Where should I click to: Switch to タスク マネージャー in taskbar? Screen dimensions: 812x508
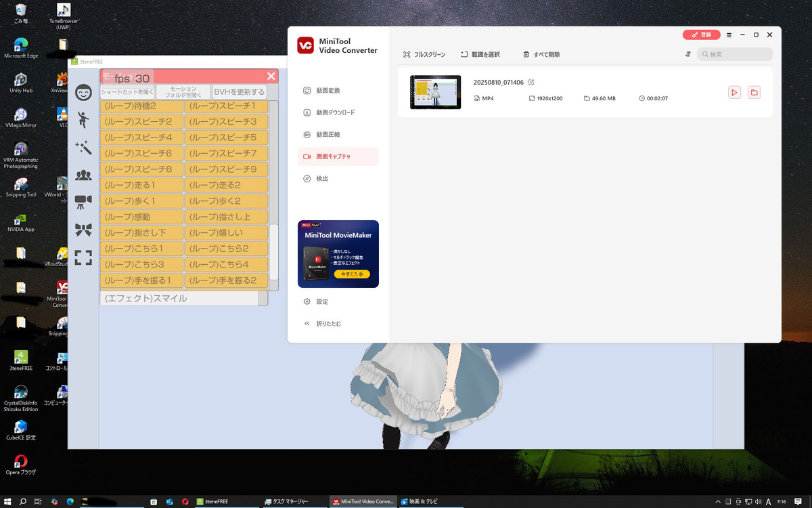coord(295,502)
